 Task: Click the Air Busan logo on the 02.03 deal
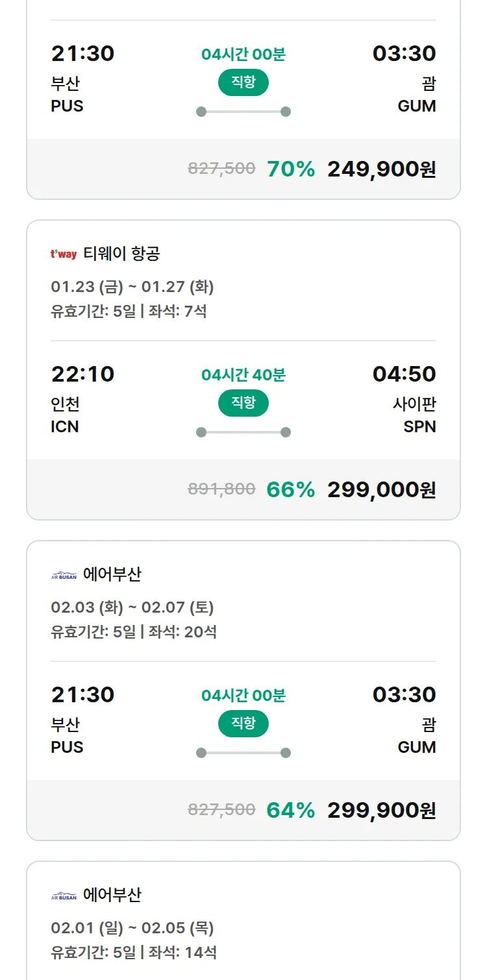[x=64, y=575]
